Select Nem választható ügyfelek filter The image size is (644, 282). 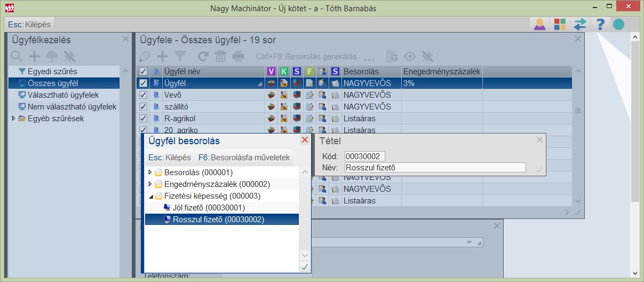[x=63, y=106]
